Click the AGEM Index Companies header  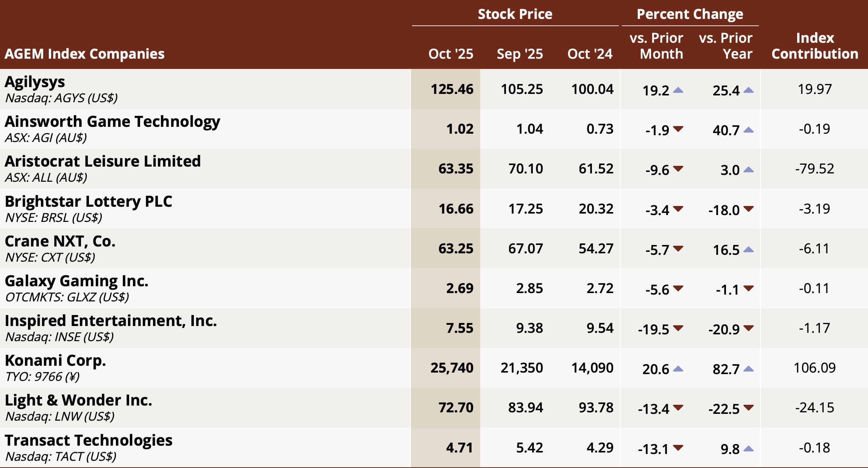84,54
